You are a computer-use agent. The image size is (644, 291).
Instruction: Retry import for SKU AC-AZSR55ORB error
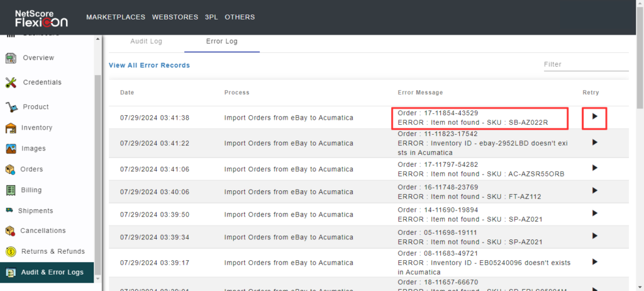coord(594,168)
